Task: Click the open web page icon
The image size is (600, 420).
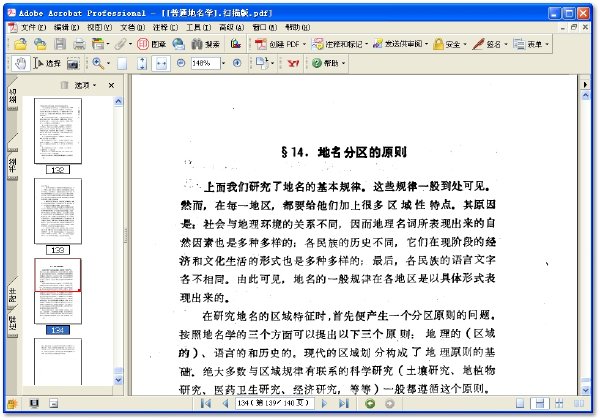Action: point(40,44)
